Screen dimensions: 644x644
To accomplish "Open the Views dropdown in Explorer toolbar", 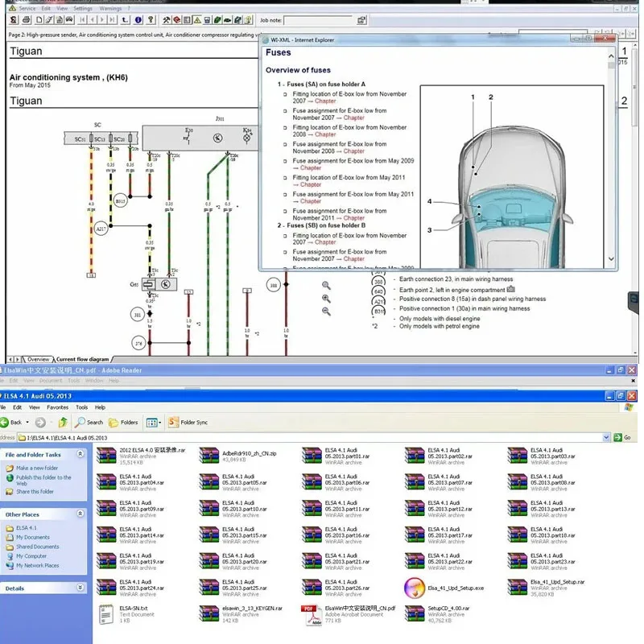I will pos(154,422).
